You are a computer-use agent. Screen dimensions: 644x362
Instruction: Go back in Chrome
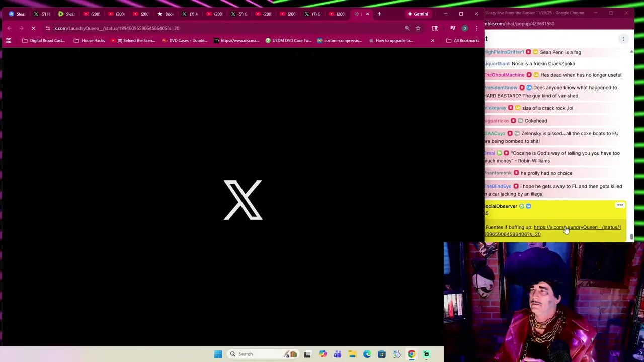(x=9, y=28)
